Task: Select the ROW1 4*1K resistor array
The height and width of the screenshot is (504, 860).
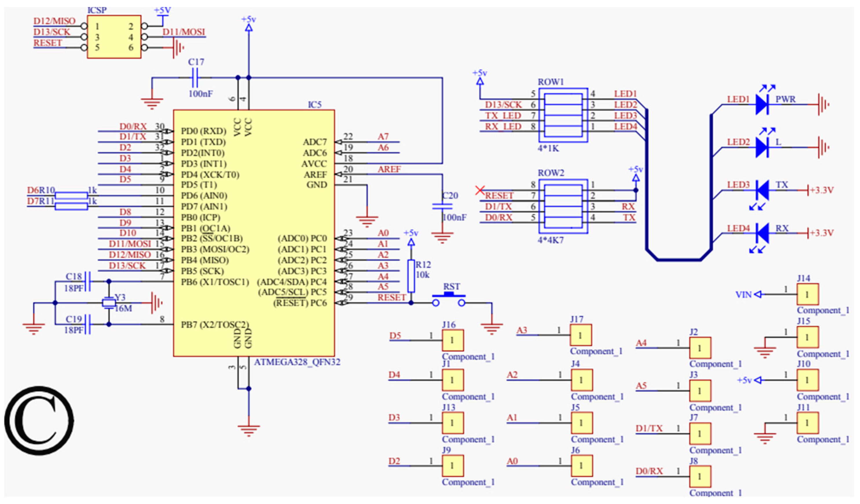Action: [x=563, y=115]
